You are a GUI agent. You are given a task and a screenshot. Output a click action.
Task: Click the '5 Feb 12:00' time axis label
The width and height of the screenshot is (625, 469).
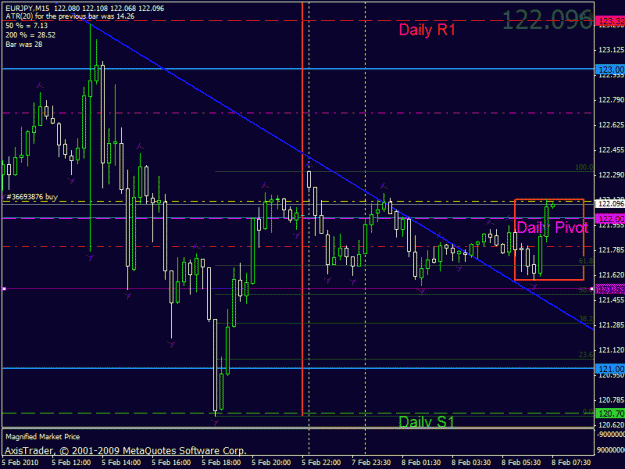tap(71, 463)
